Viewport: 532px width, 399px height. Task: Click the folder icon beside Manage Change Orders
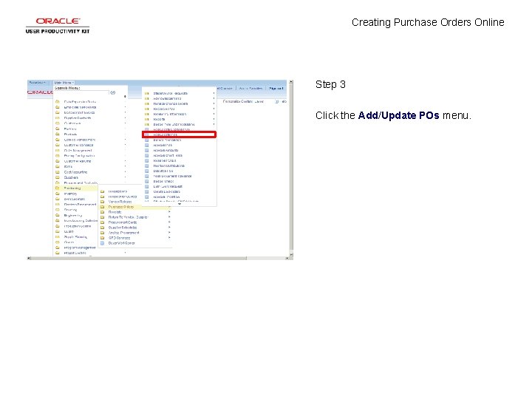147,103
